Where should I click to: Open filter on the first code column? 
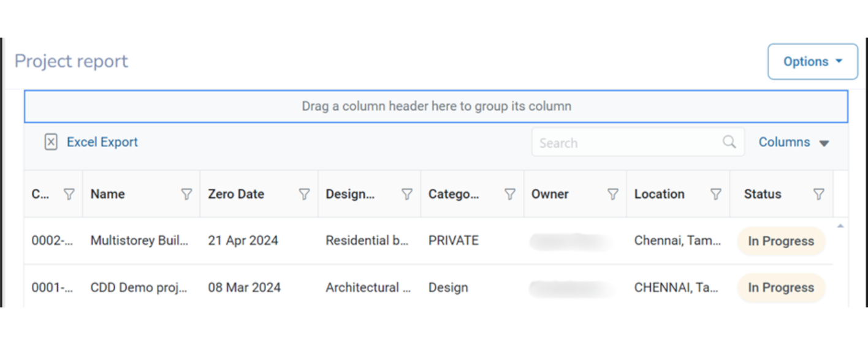pos(69,194)
